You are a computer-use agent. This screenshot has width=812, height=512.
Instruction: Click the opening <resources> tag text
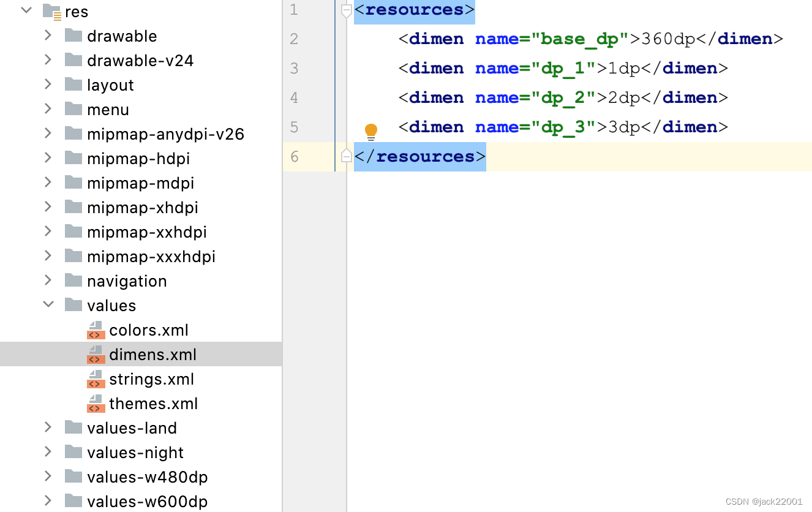tap(415, 10)
